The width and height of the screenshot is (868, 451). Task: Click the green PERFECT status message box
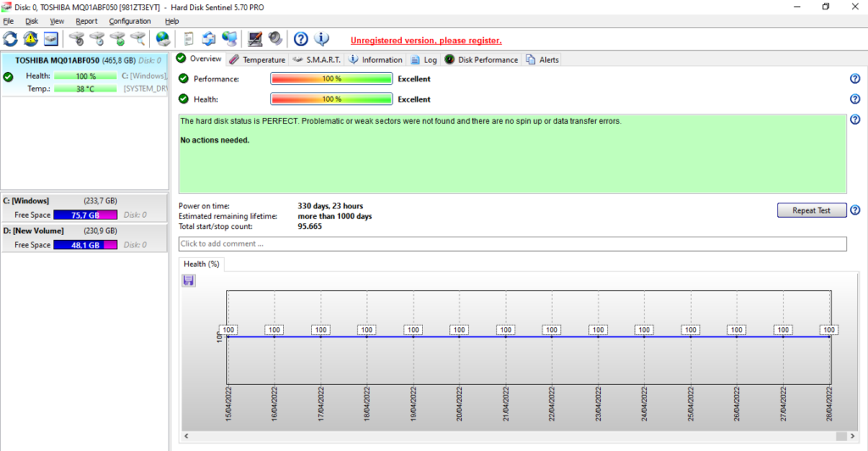[x=513, y=153]
